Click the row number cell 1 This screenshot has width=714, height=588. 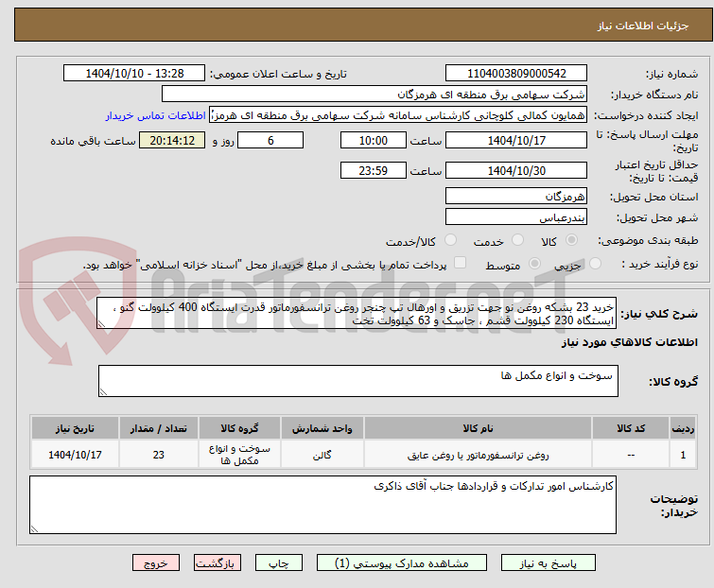683,455
